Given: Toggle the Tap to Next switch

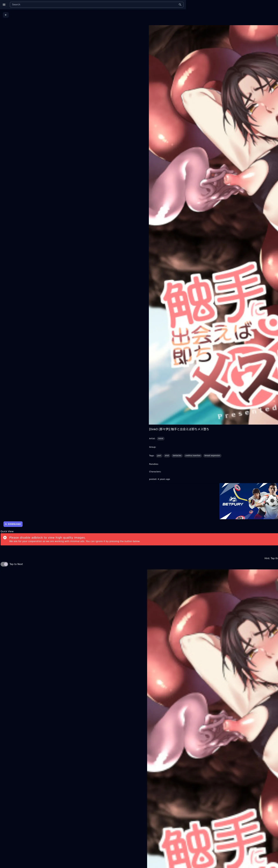Looking at the screenshot, I should click(x=4, y=564).
